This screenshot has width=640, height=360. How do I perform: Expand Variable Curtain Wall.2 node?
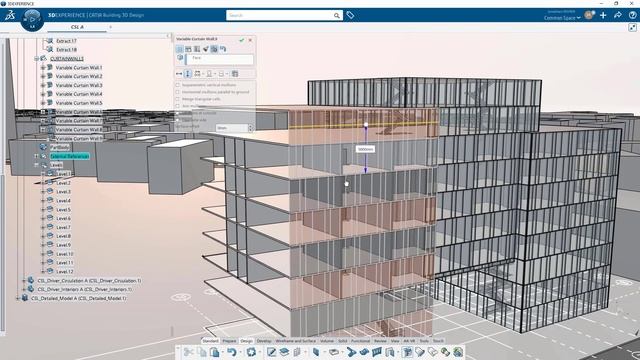43,76
